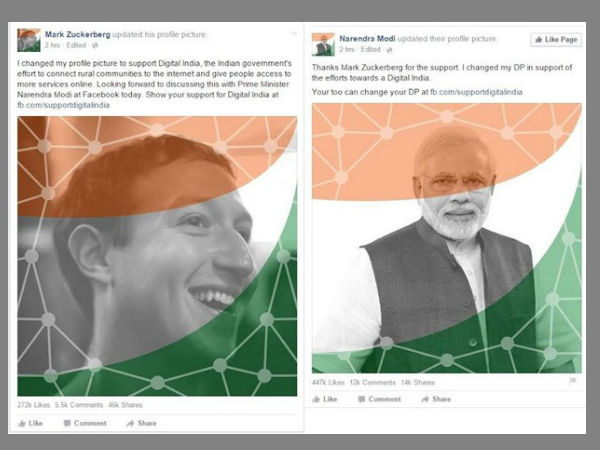Open fb.com/supportdigitalindia link in Modi's post
The width and height of the screenshot is (600, 450).
476,92
